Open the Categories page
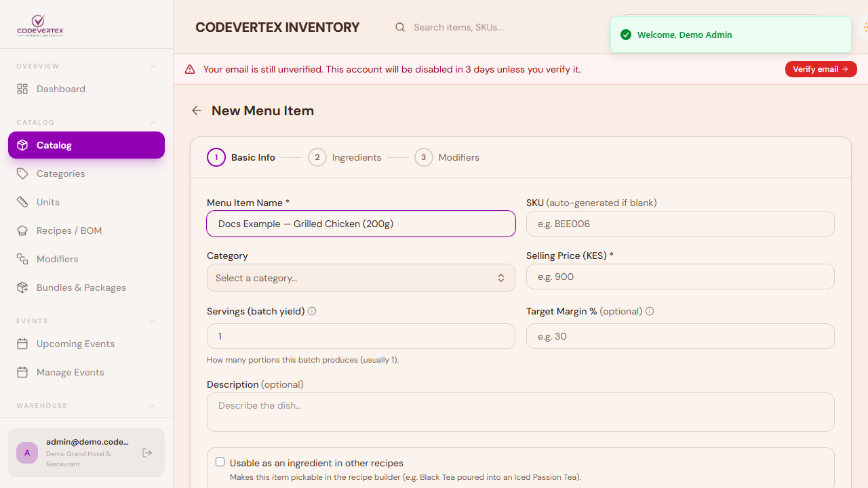Screen dimensions: 868x488 (86, 174)
